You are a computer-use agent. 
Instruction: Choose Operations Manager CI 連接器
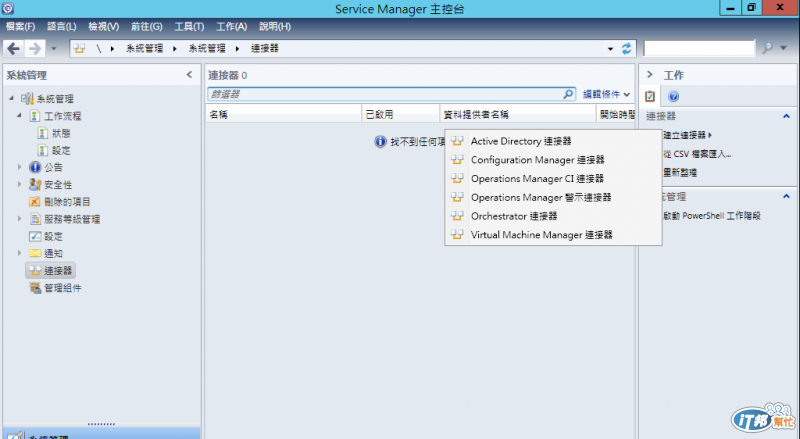[553, 179]
